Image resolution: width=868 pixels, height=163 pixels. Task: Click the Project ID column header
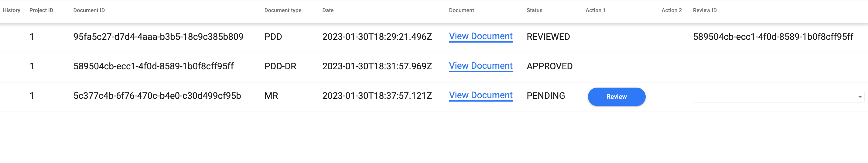41,10
